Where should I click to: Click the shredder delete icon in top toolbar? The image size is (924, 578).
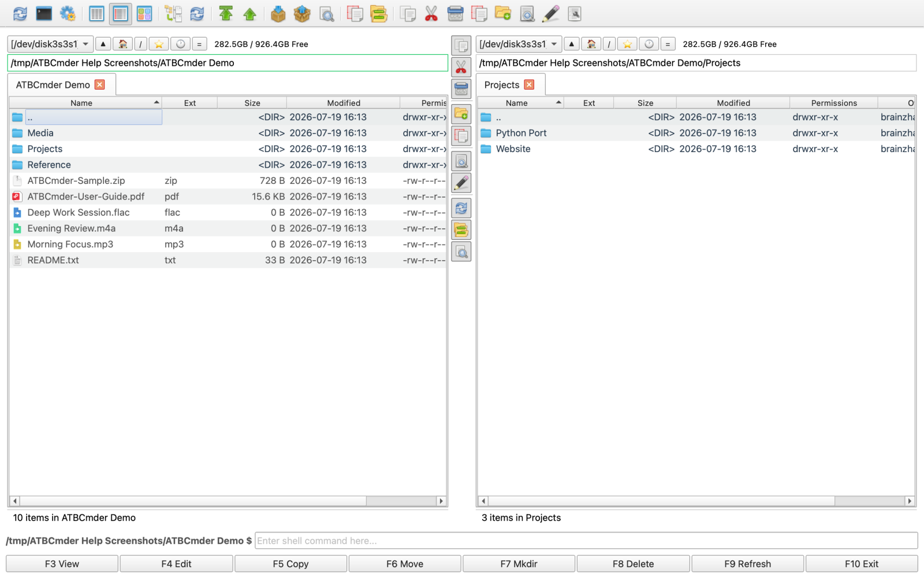455,14
